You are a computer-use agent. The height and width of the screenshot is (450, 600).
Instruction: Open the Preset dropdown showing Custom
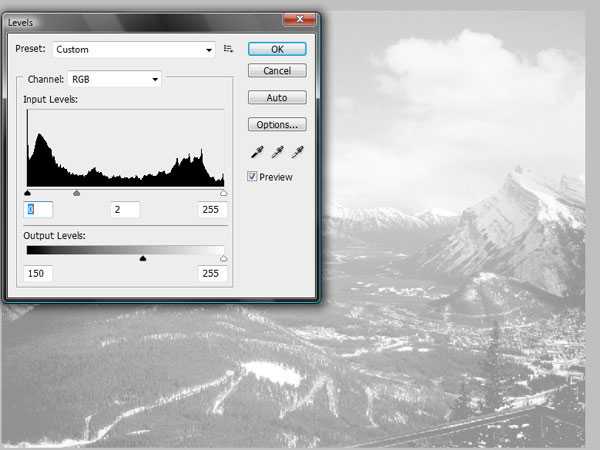click(x=134, y=49)
